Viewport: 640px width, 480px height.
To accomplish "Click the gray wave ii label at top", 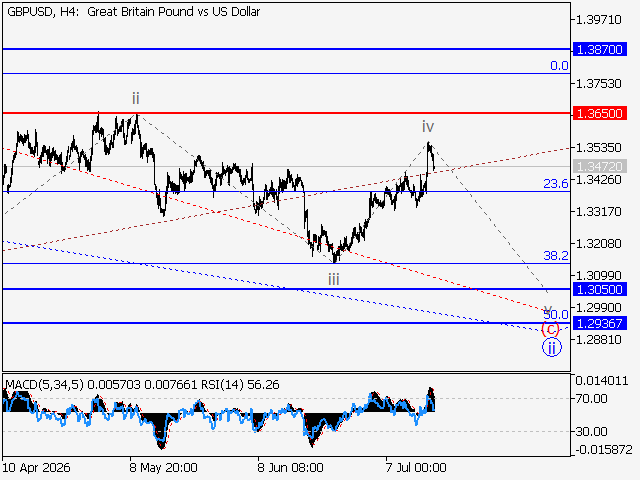I will [x=136, y=98].
